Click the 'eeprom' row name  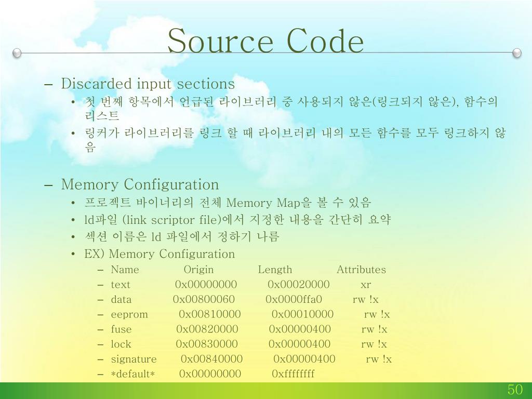[129, 315]
